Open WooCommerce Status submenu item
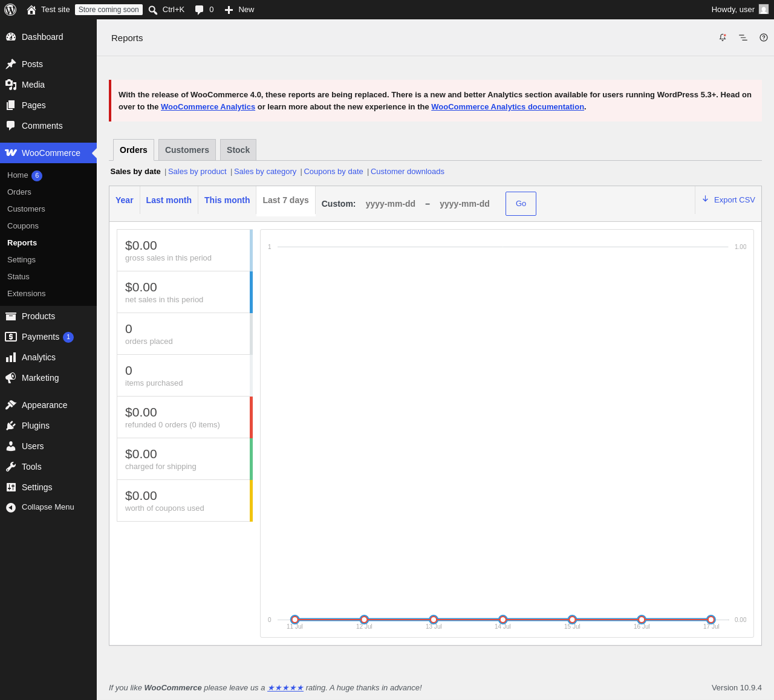Viewport: 774px width, 700px height. pos(48,277)
